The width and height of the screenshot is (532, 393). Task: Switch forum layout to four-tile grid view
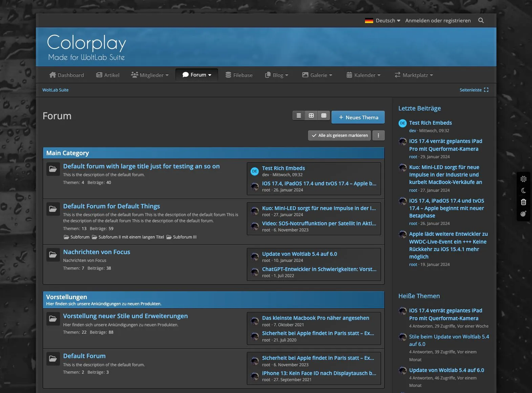pos(311,116)
